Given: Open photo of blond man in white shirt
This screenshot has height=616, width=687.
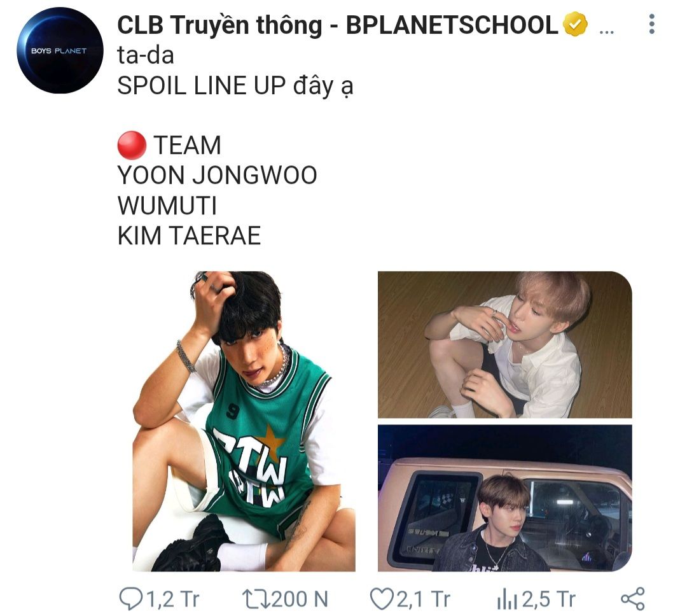Looking at the screenshot, I should [x=504, y=345].
